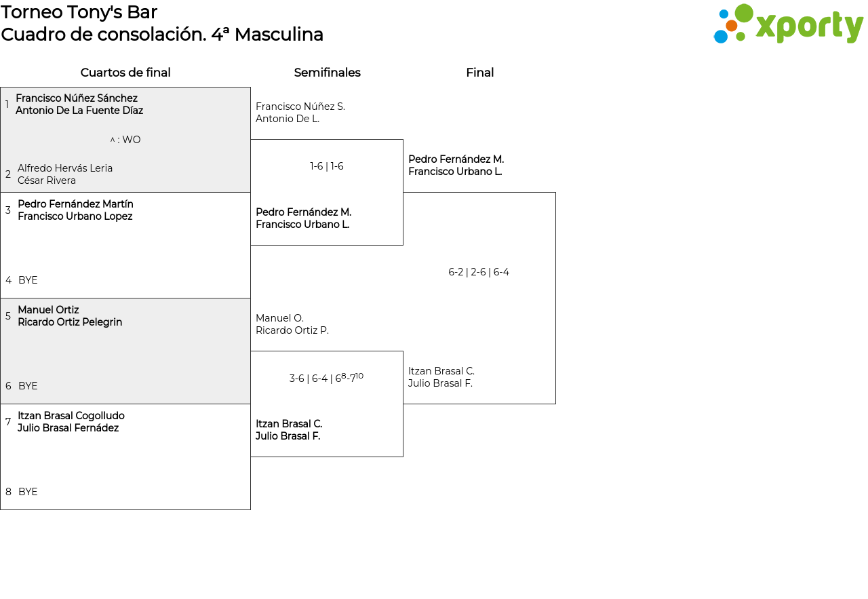The image size is (868, 599).
Task: Click the BYE entry at seed 8
Action: (28, 492)
